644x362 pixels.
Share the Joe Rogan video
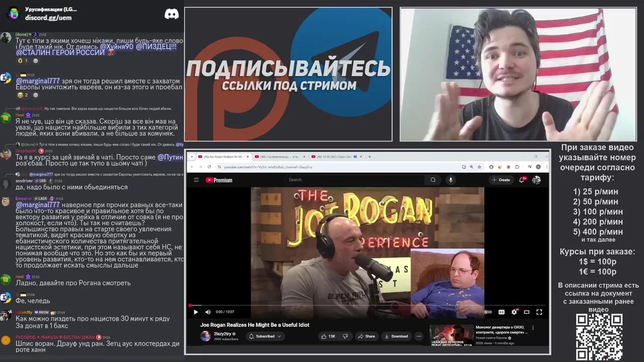click(367, 336)
